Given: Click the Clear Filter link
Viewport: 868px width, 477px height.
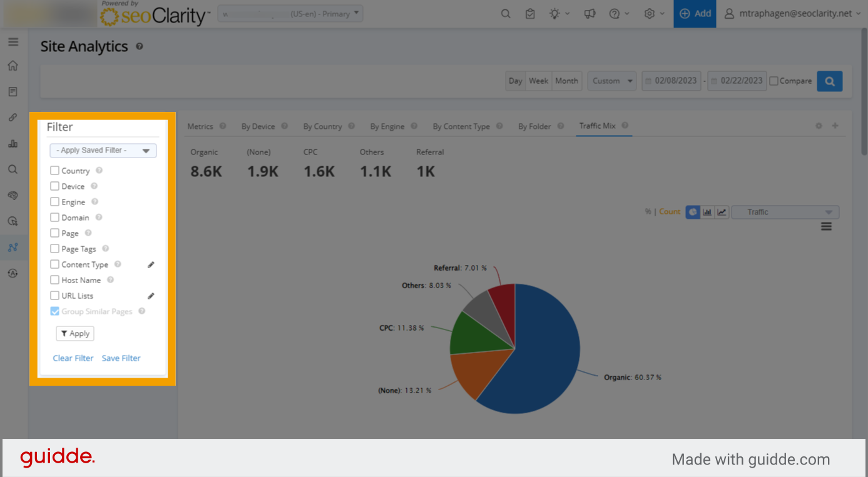Looking at the screenshot, I should (x=73, y=358).
